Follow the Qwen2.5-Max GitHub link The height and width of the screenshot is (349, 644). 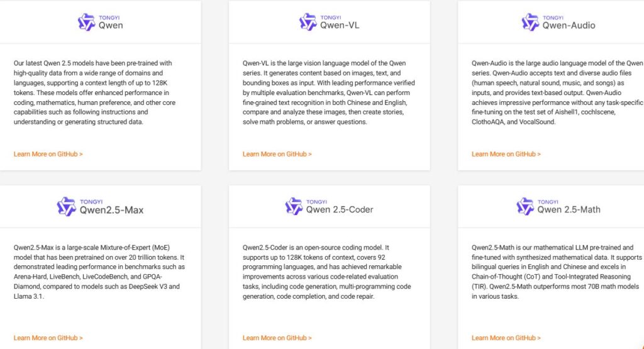[48, 338]
